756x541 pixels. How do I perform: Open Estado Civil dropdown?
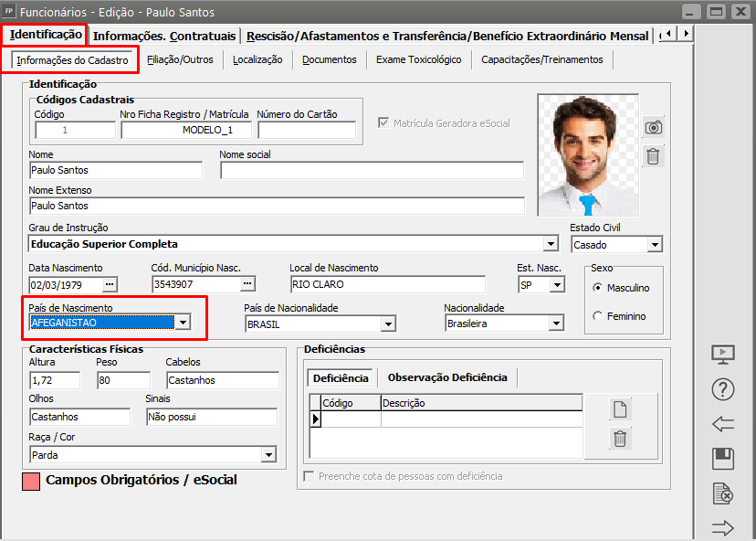click(654, 245)
